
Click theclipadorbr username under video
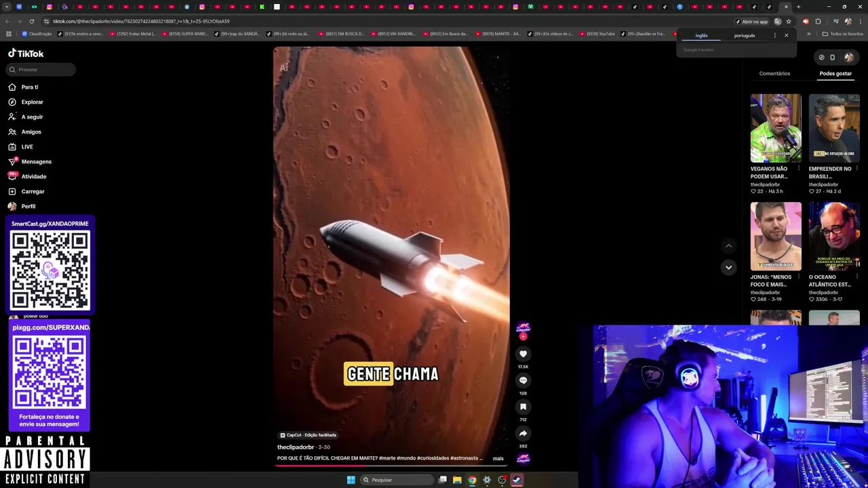pos(296,447)
